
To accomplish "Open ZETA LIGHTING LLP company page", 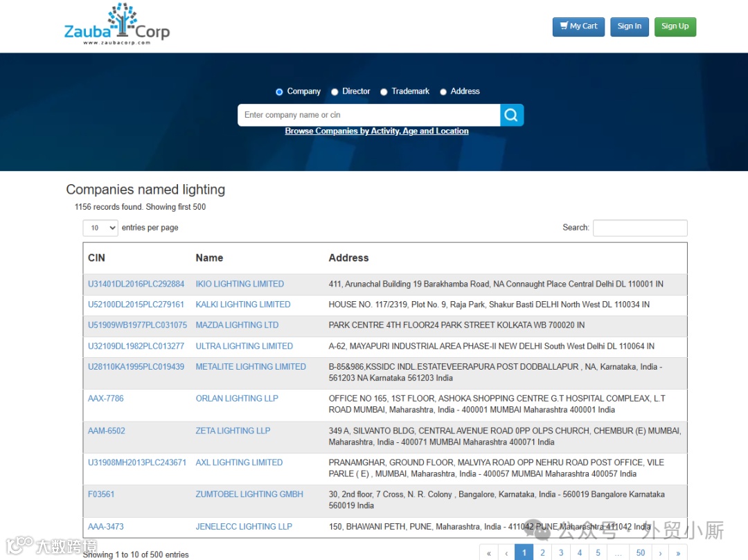I will coord(233,431).
